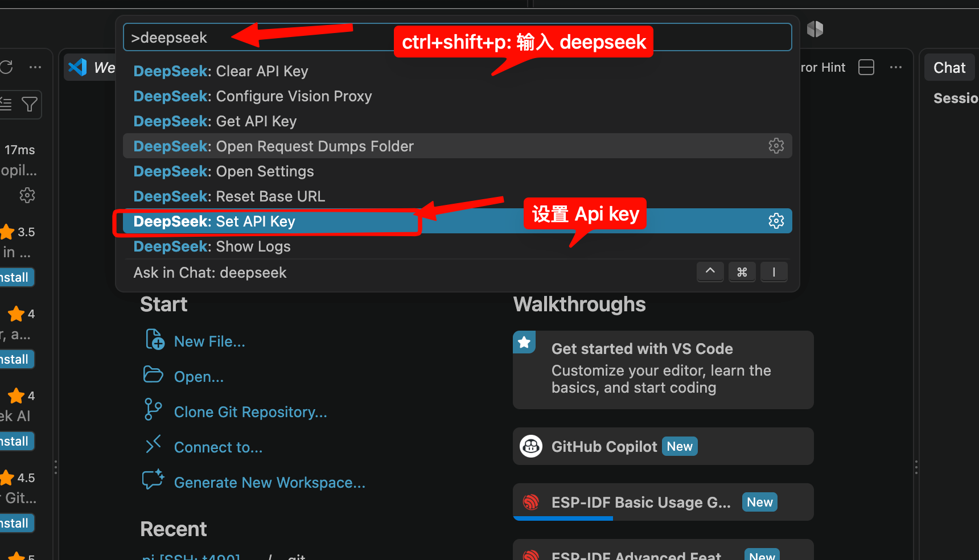Click the ESP-IDF Basic Usage logo icon
The image size is (979, 560).
point(531,502)
